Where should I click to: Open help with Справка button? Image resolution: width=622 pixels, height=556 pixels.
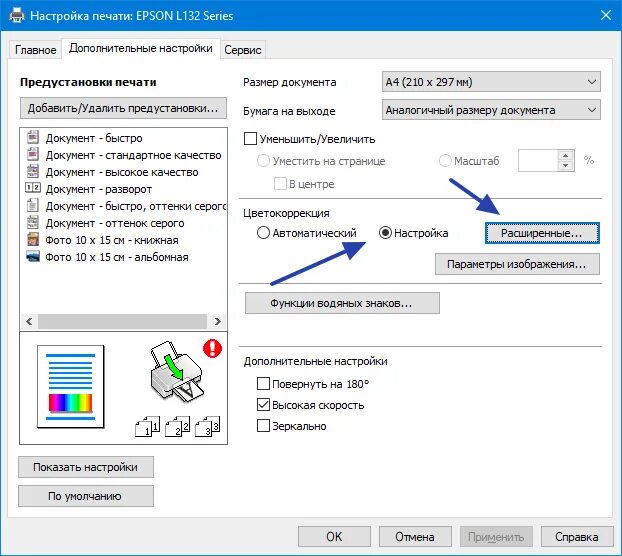577,537
